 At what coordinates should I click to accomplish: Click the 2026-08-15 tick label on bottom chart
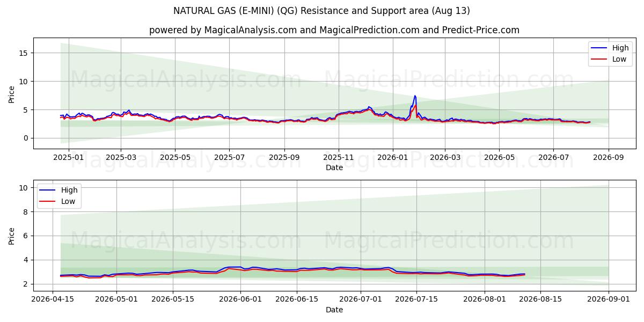pyautogui.click(x=540, y=299)
